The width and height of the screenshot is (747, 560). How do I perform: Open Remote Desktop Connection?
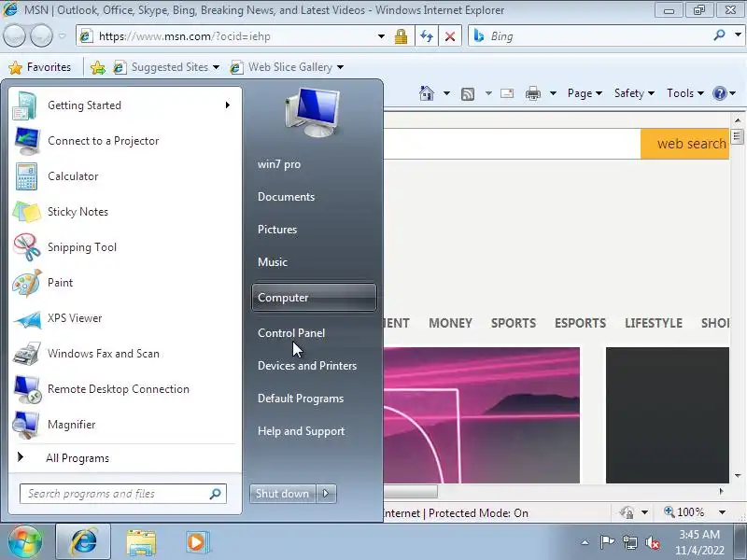point(124,389)
